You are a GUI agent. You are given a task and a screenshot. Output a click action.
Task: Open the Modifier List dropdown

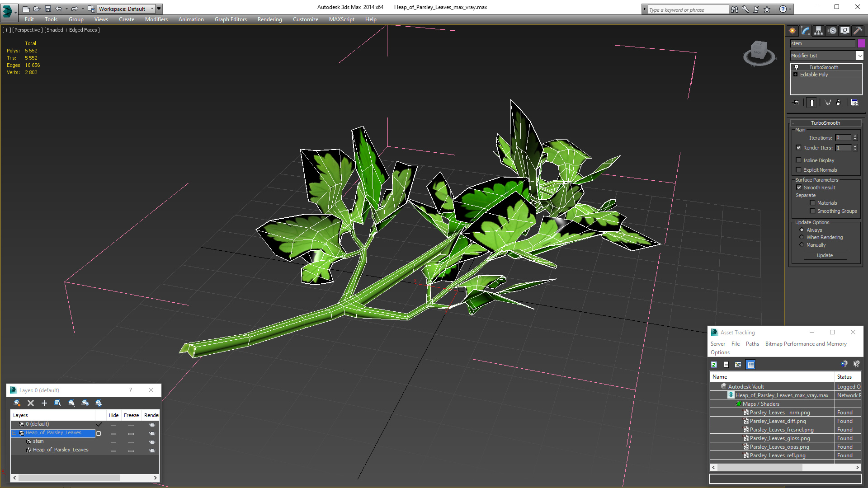[859, 56]
